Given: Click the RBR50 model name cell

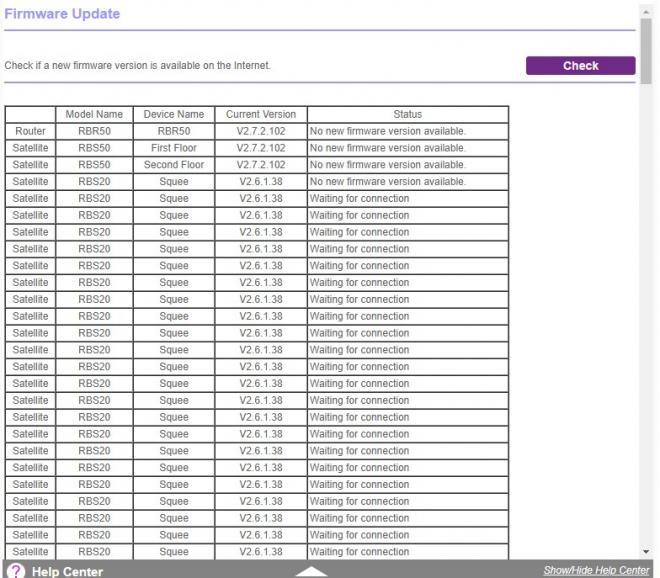Looking at the screenshot, I should pyautogui.click(x=94, y=131).
